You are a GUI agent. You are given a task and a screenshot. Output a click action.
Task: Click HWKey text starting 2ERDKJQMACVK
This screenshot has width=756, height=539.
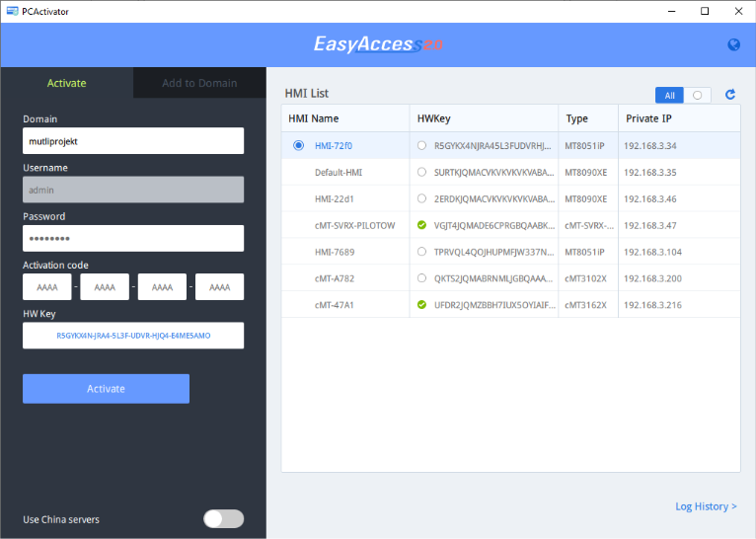click(494, 198)
